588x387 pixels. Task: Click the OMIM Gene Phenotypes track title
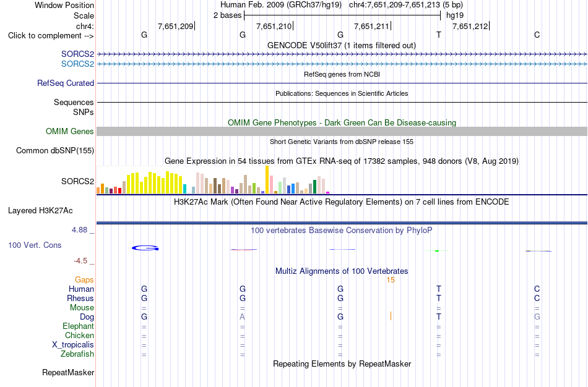(342, 123)
